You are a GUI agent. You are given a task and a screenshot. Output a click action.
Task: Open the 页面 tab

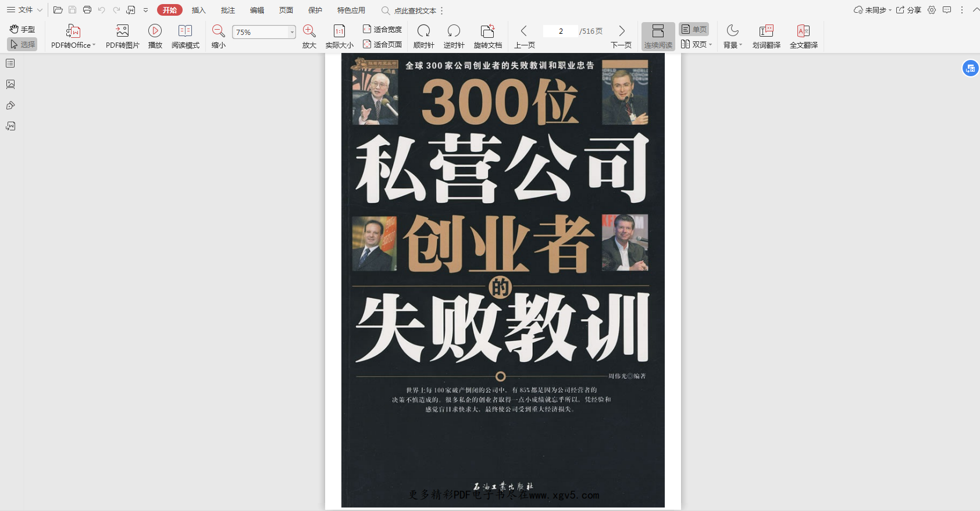286,10
